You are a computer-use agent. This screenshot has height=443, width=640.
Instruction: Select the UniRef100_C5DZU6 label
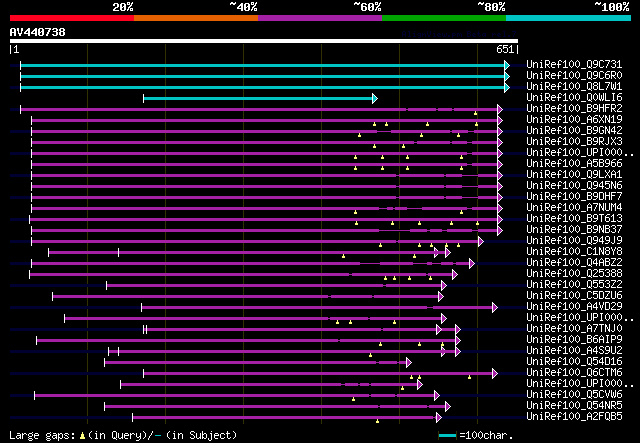click(x=574, y=296)
